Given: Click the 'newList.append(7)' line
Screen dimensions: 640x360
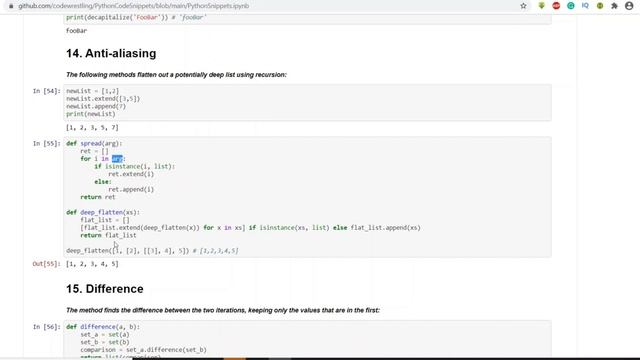Looking at the screenshot, I should coord(96,107).
